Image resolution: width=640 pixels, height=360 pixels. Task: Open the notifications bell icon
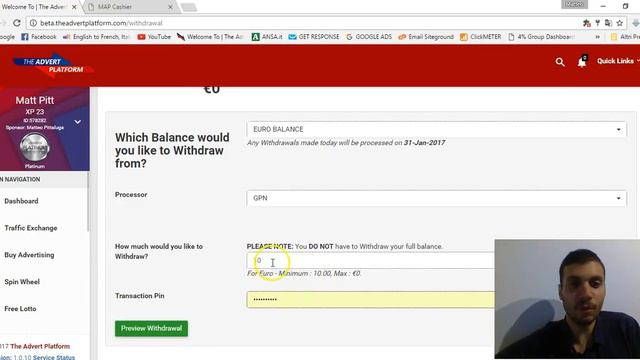(x=582, y=61)
